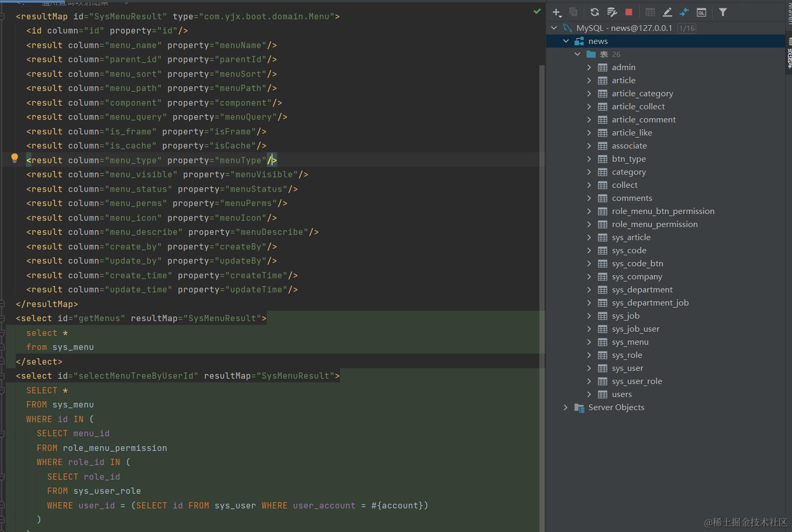The image size is (792, 532).
Task: Expand the article table
Action: coord(589,81)
